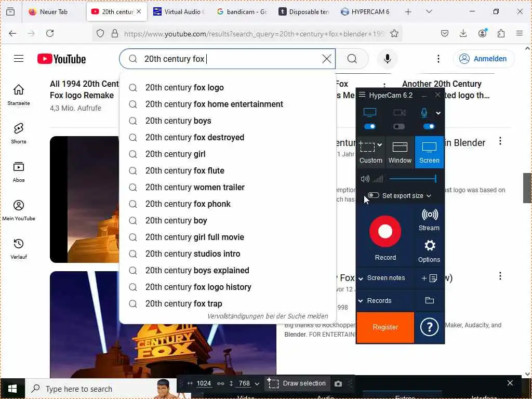Viewport: 532px width, 399px height.
Task: Start recording with HyperCam Record button
Action: click(x=385, y=231)
